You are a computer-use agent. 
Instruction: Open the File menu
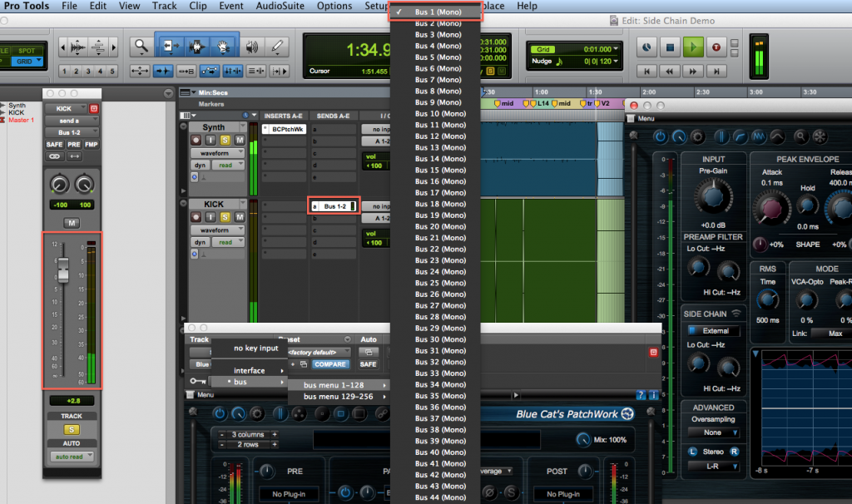(69, 6)
